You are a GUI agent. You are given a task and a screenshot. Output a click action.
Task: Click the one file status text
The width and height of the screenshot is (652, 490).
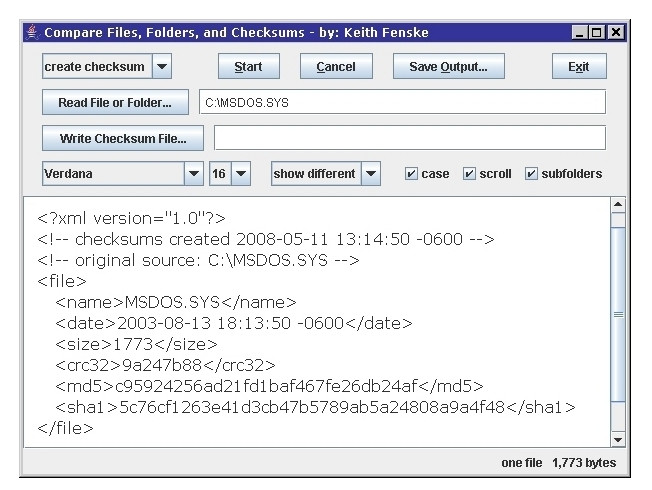pos(521,463)
